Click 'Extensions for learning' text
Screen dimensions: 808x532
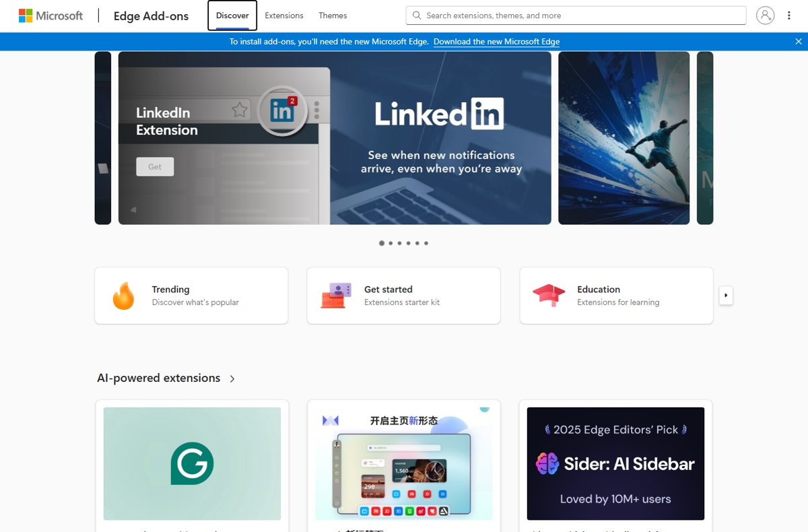click(x=618, y=302)
